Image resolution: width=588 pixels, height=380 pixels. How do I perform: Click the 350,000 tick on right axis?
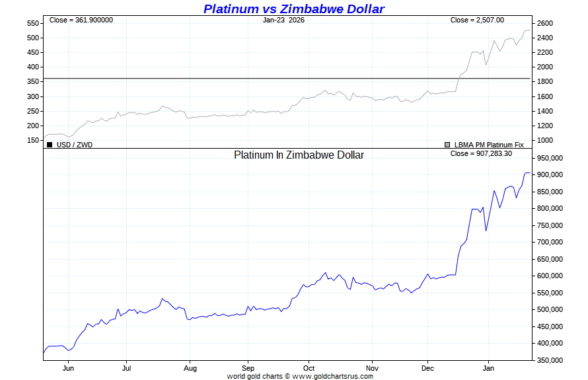[x=548, y=360]
